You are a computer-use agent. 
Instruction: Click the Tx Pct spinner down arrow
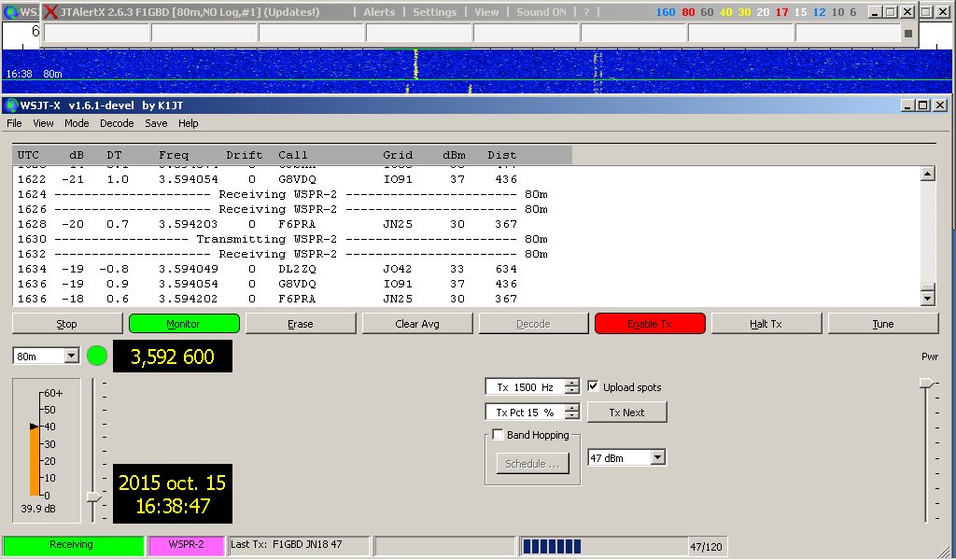[572, 416]
